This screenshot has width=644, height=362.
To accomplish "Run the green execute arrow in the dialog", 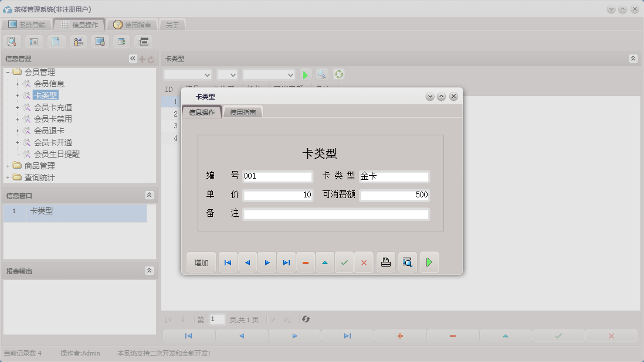I will click(x=429, y=262).
